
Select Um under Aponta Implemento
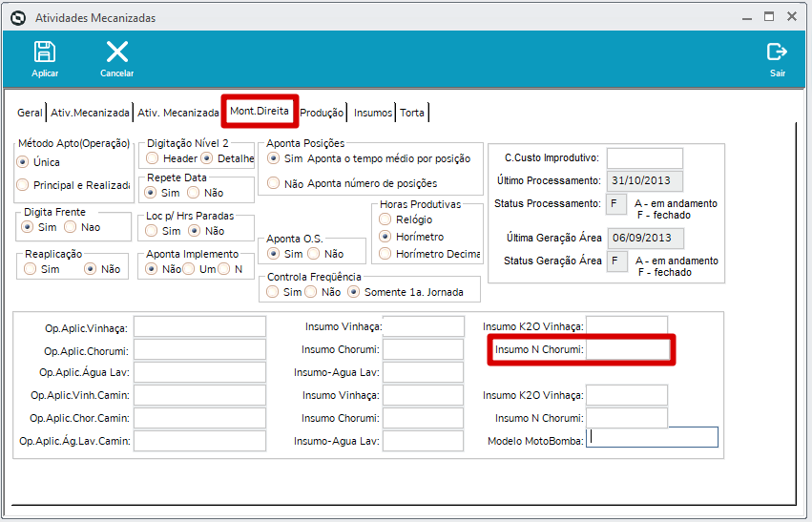pos(189,269)
